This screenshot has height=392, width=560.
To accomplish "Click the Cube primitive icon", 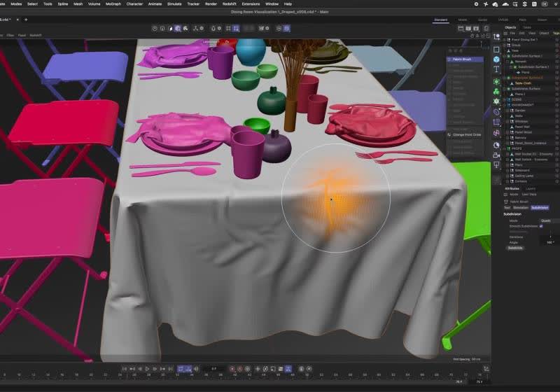I will click(x=496, y=59).
